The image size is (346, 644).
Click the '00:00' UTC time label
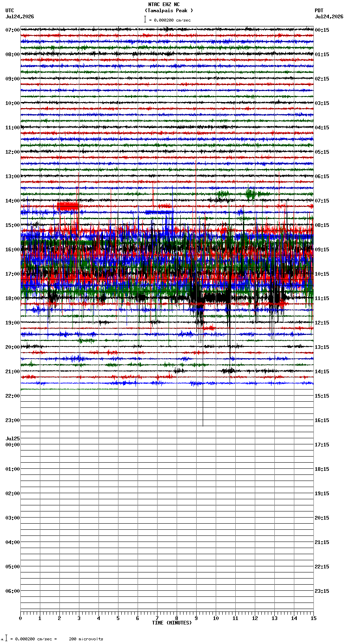13,445
